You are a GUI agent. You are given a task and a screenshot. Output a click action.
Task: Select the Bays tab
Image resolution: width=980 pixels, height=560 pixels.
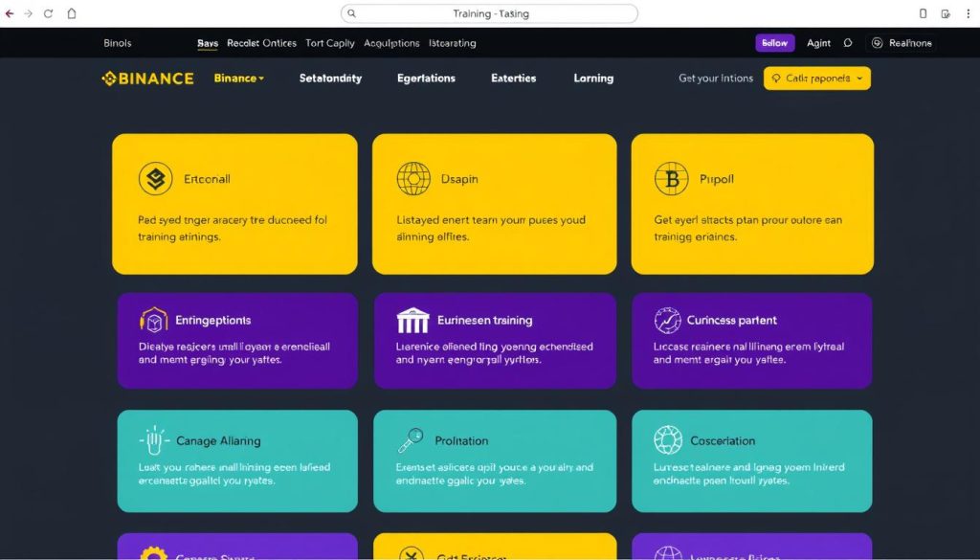[x=208, y=43]
